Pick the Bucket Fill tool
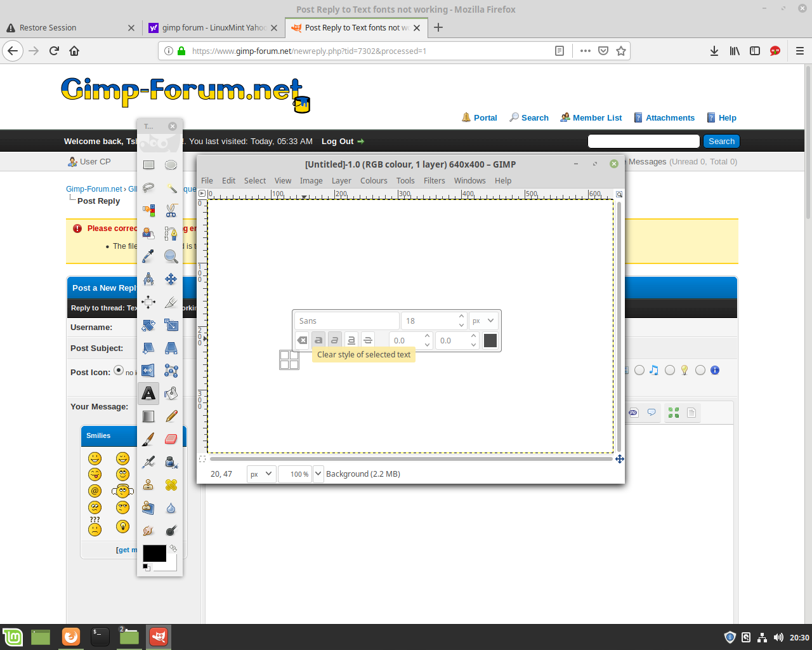Image resolution: width=812 pixels, height=650 pixels. (171, 394)
